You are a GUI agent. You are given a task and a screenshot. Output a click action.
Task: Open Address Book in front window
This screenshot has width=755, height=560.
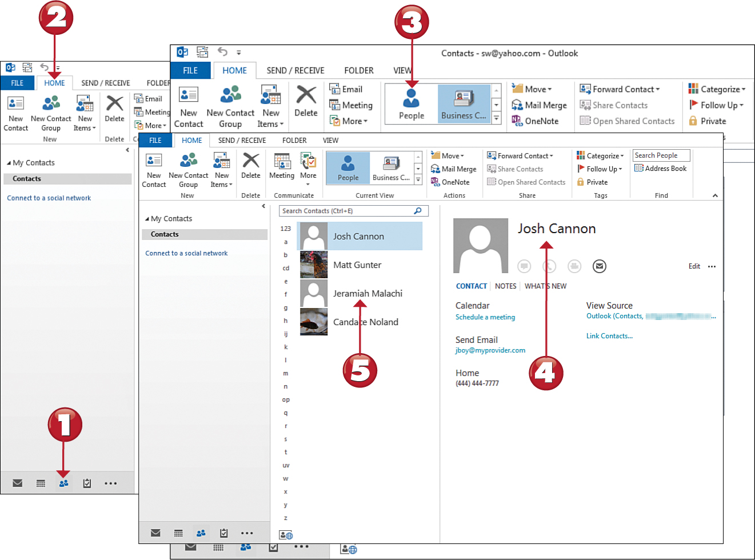coord(661,169)
